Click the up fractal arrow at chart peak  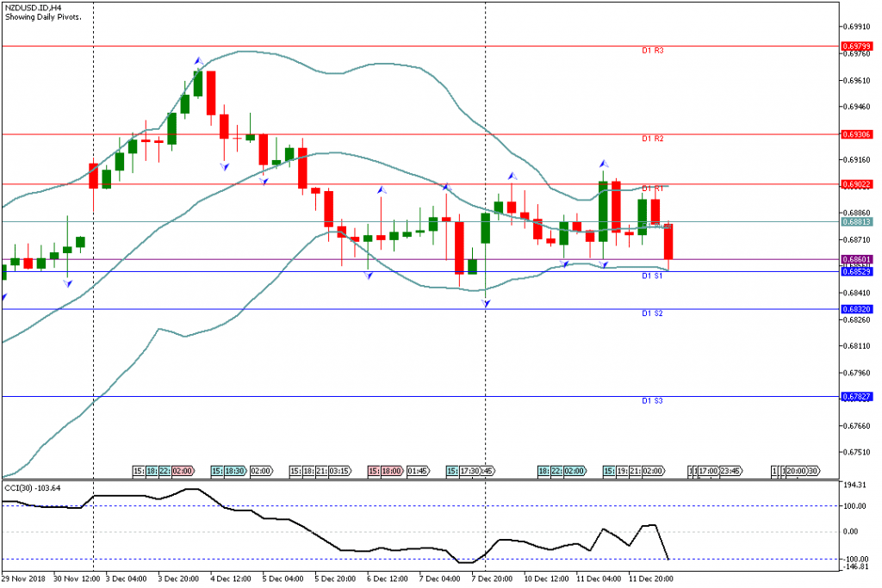click(x=198, y=60)
